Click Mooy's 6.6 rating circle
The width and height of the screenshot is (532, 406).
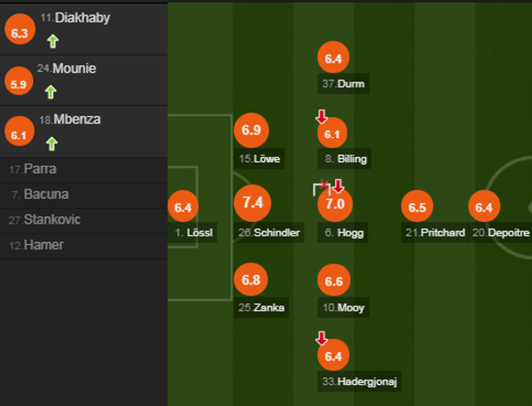pyautogui.click(x=334, y=281)
